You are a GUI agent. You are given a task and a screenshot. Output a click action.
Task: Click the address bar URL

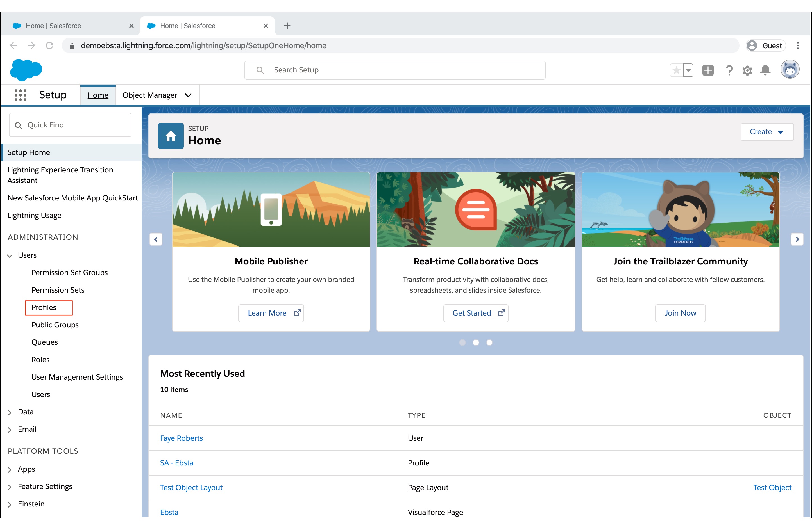[203, 46]
